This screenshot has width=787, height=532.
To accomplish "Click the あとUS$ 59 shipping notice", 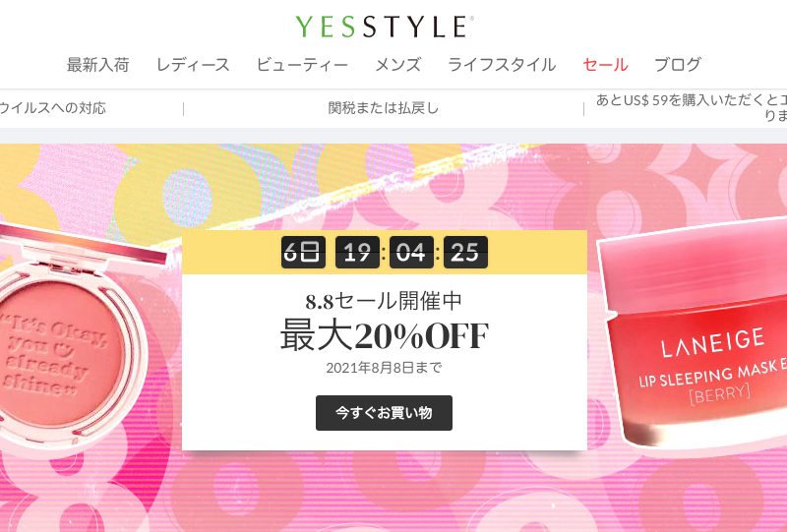I will tap(692, 108).
